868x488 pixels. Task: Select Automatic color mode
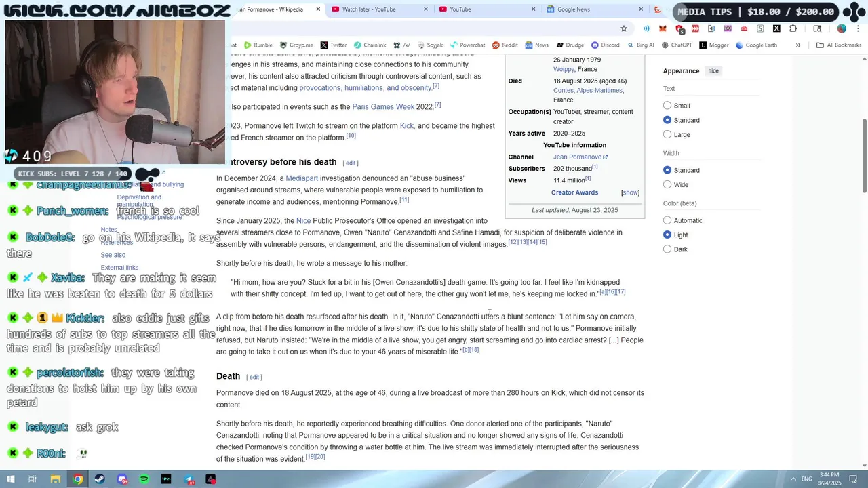click(x=667, y=220)
